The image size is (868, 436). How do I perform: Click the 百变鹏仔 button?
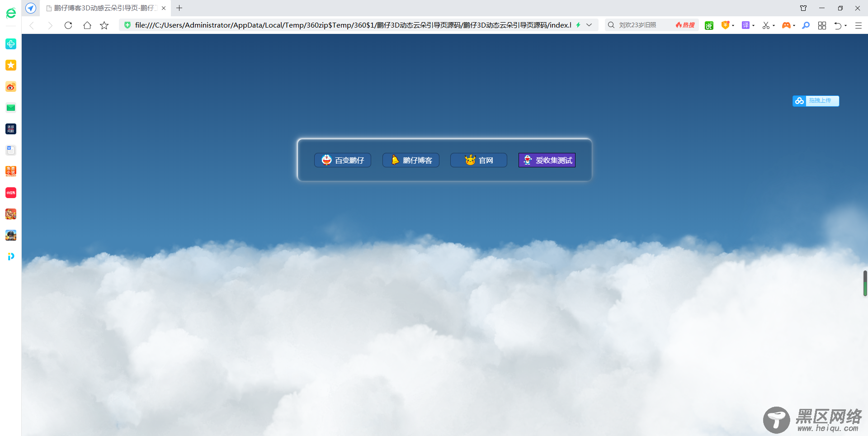tap(343, 160)
